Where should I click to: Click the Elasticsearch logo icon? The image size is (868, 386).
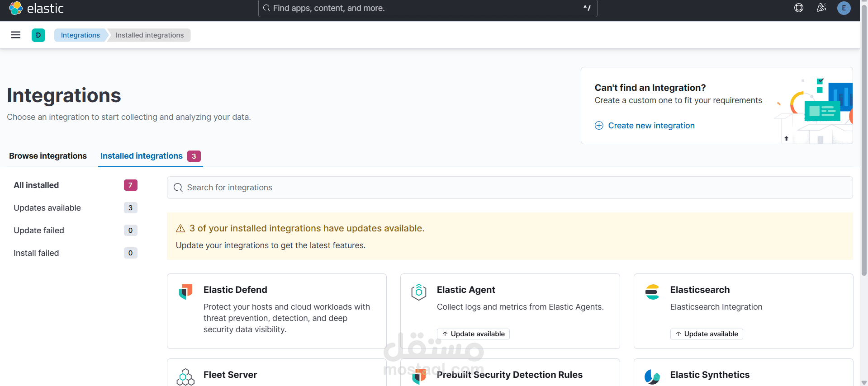coord(652,292)
